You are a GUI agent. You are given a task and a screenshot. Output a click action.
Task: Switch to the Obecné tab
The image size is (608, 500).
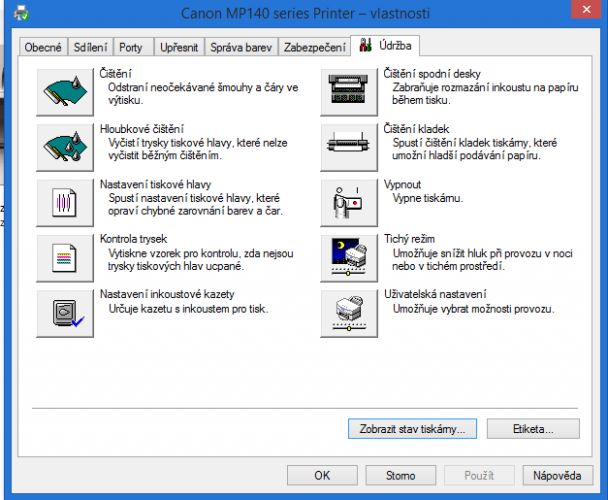(43, 47)
